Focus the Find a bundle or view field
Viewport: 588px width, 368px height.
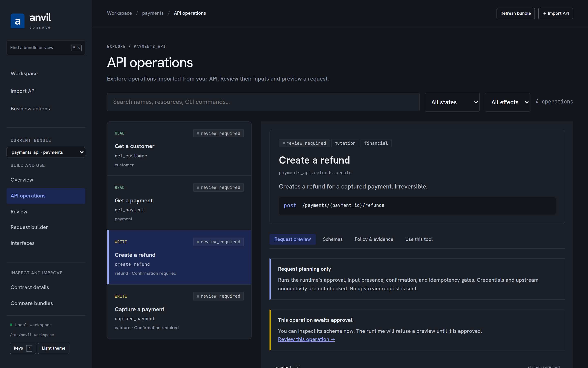pos(46,48)
